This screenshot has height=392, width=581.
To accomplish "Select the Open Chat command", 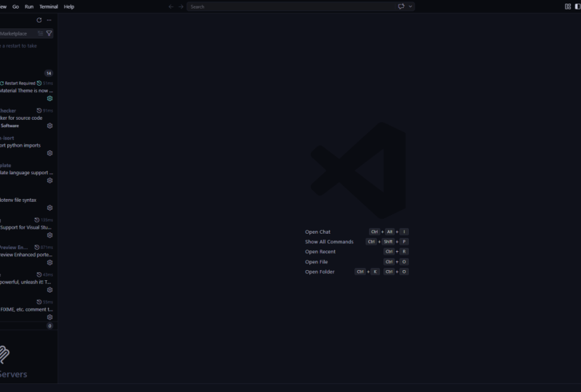I will coord(317,232).
